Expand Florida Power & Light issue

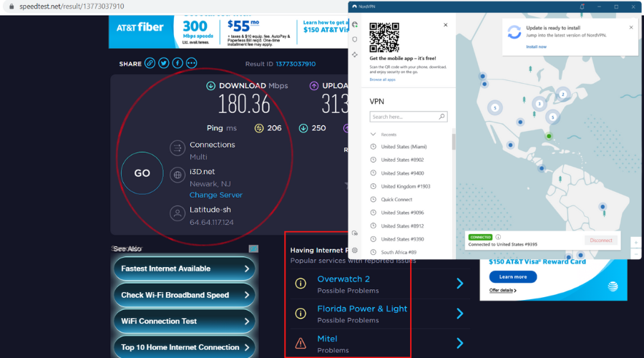coord(460,314)
